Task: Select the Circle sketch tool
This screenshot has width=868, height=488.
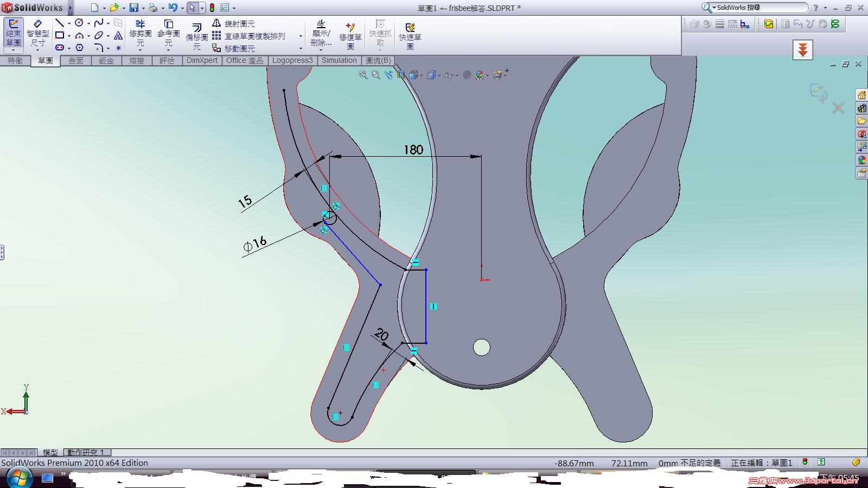Action: [79, 23]
